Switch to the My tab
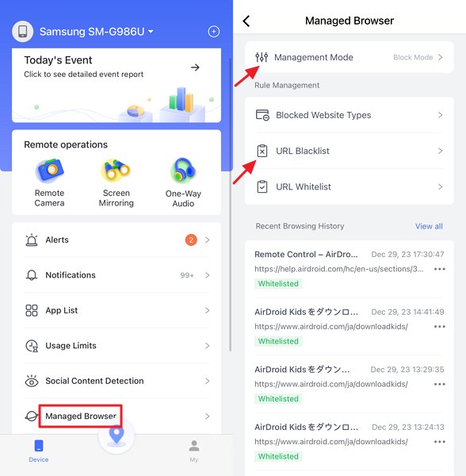Screen dimensions: 466x476 pos(193,451)
